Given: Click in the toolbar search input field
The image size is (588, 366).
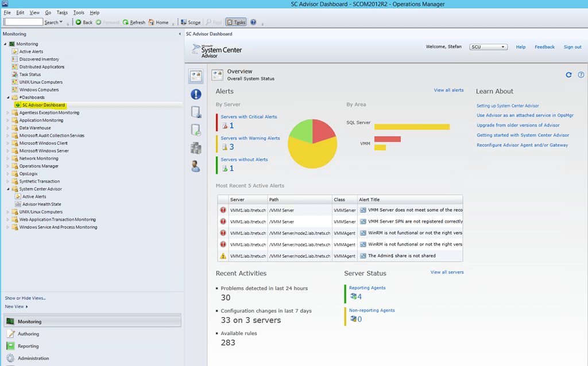Looking at the screenshot, I should point(24,22).
